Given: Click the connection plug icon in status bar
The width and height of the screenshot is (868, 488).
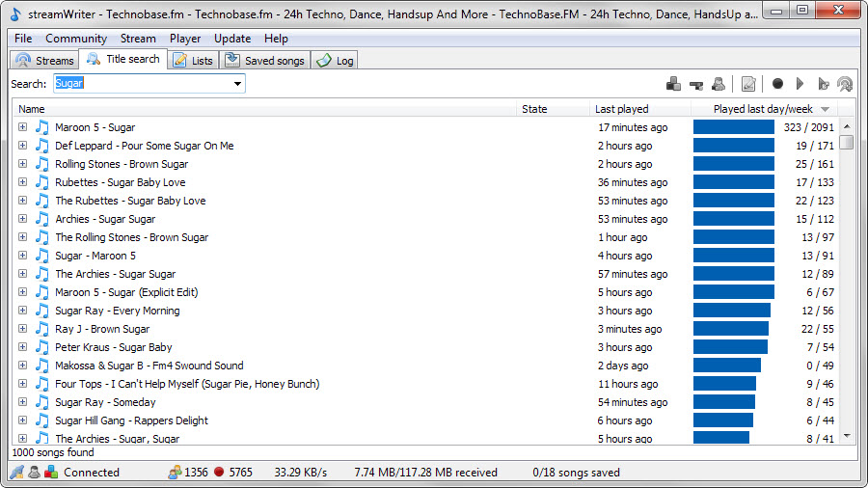Looking at the screenshot, I should click(x=16, y=472).
